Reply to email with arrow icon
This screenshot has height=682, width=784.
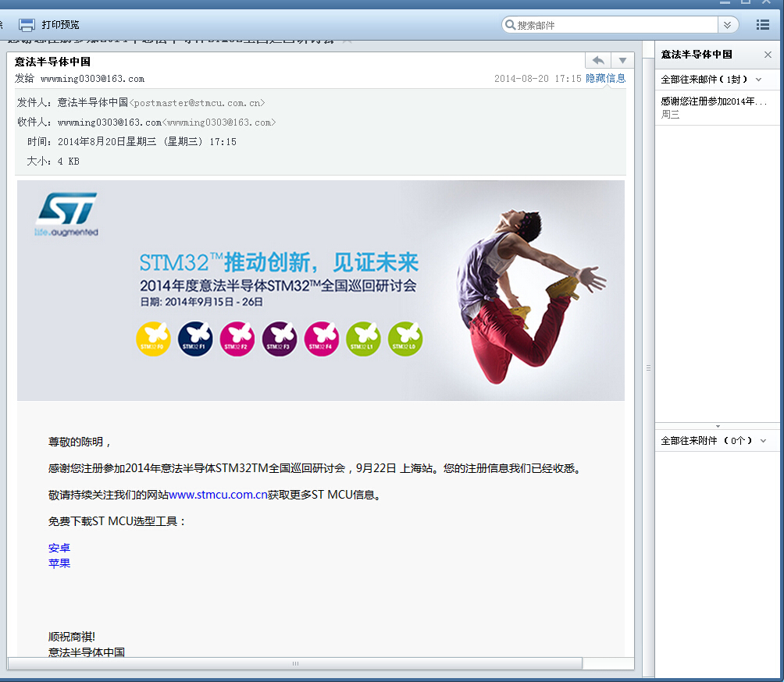598,60
